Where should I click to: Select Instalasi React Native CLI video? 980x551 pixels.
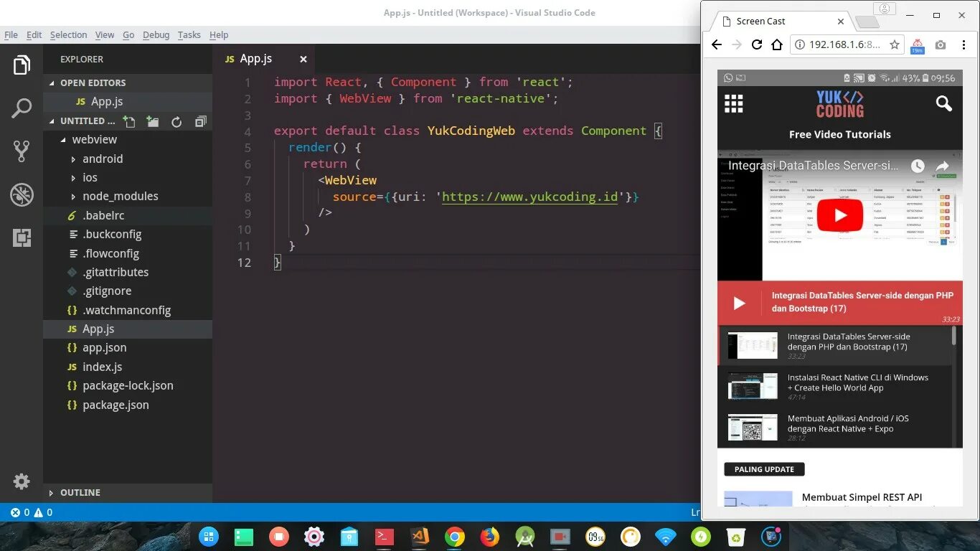click(x=836, y=386)
